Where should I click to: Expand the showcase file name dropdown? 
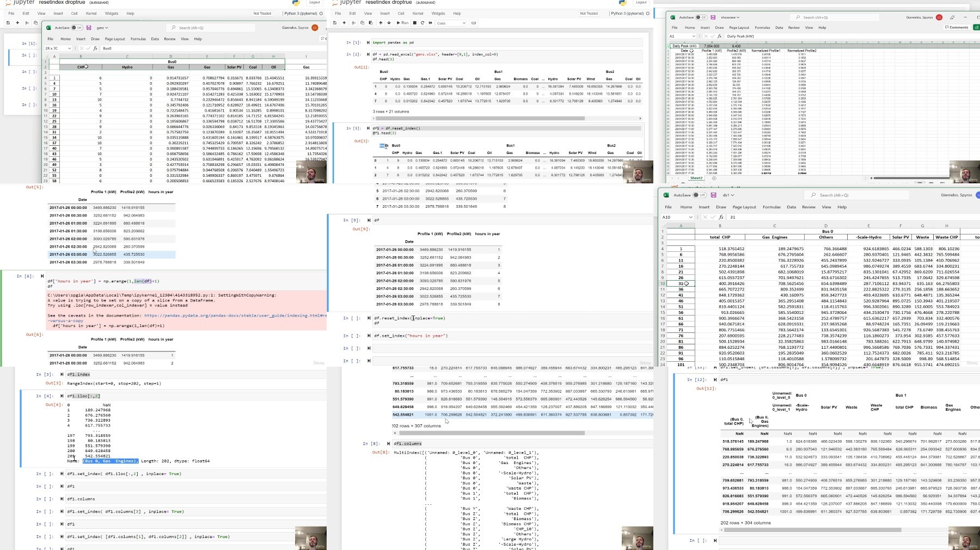coord(737,17)
